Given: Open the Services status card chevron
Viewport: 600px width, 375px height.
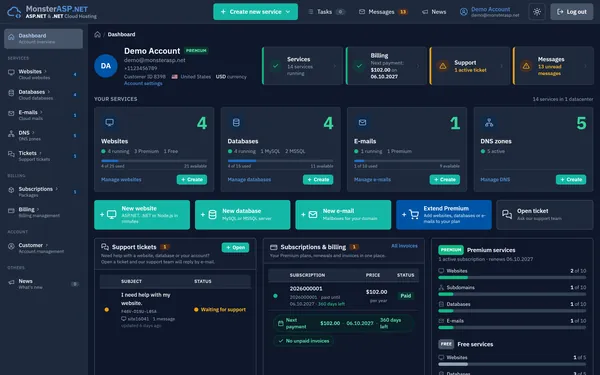Looking at the screenshot, I should click(x=334, y=66).
